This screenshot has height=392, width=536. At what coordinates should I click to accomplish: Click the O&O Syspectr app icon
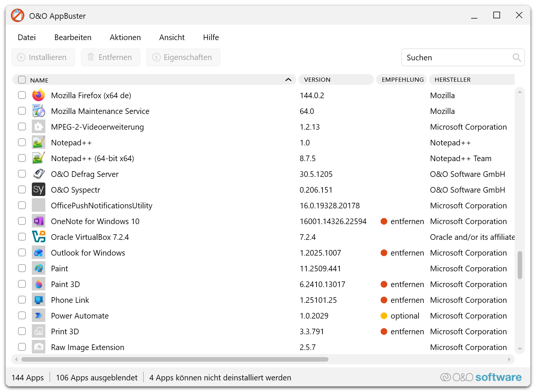click(x=38, y=190)
